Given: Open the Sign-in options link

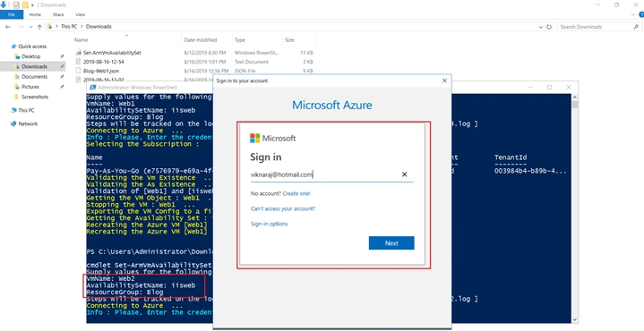Looking at the screenshot, I should (269, 224).
